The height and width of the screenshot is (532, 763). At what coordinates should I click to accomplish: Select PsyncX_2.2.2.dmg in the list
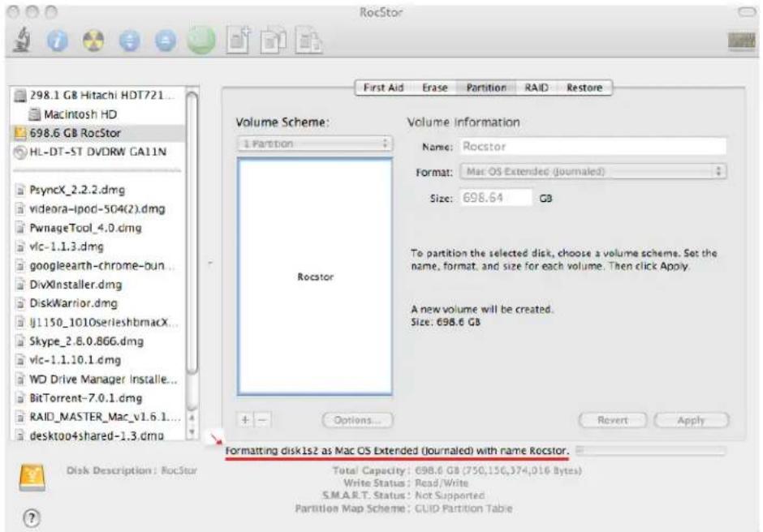98,190
